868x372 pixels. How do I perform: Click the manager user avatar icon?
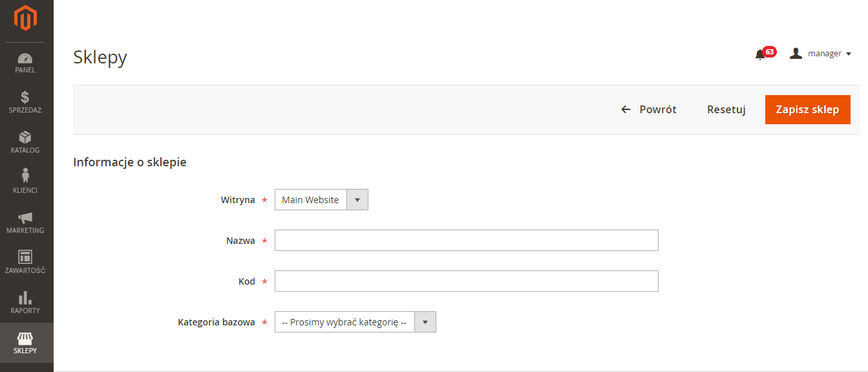coord(796,54)
